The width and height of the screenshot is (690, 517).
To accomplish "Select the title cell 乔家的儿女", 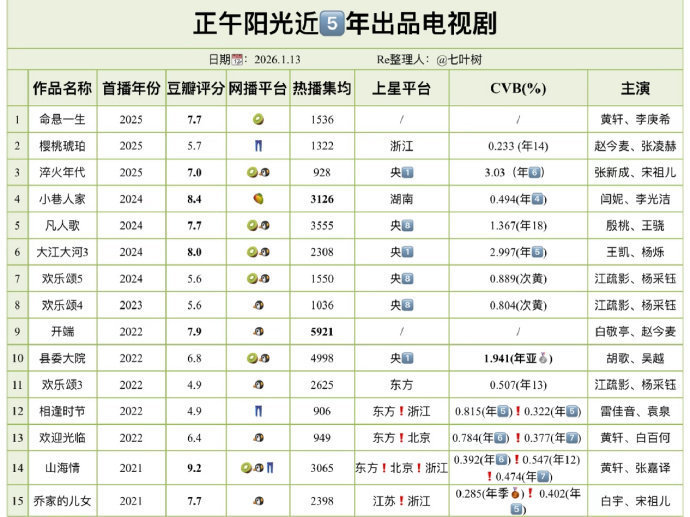I will point(62,501).
